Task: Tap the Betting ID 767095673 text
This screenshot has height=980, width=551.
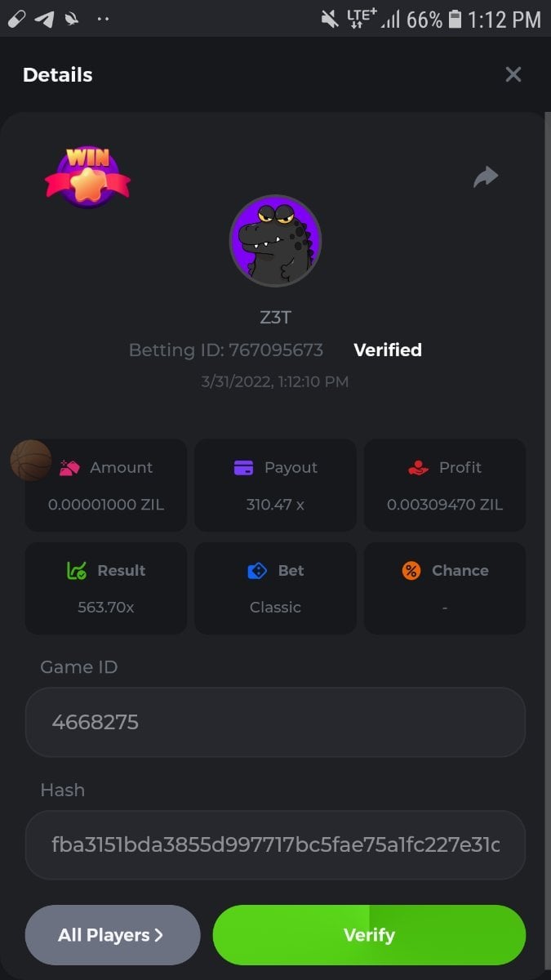Action: pos(226,350)
